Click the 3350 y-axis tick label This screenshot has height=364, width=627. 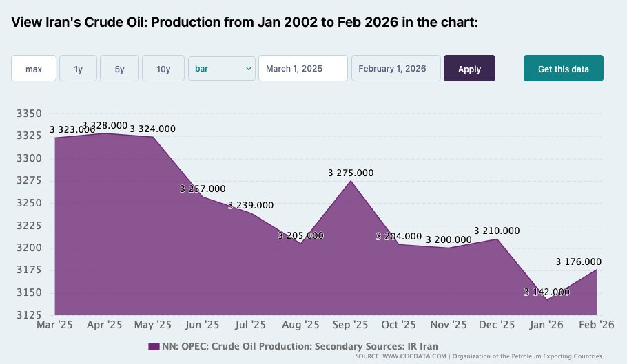tap(29, 114)
